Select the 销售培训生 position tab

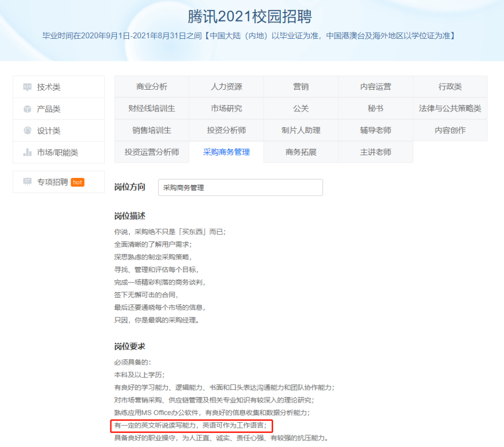[x=152, y=131]
